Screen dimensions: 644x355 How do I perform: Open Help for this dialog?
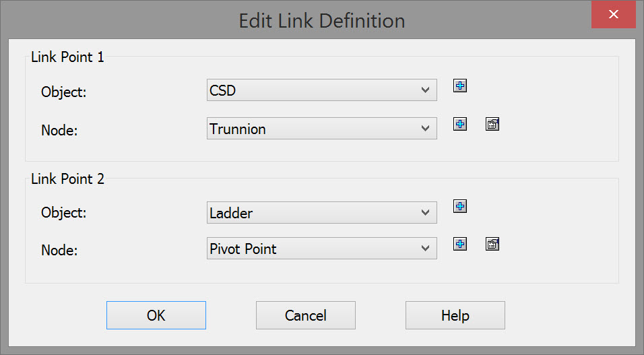click(x=455, y=315)
